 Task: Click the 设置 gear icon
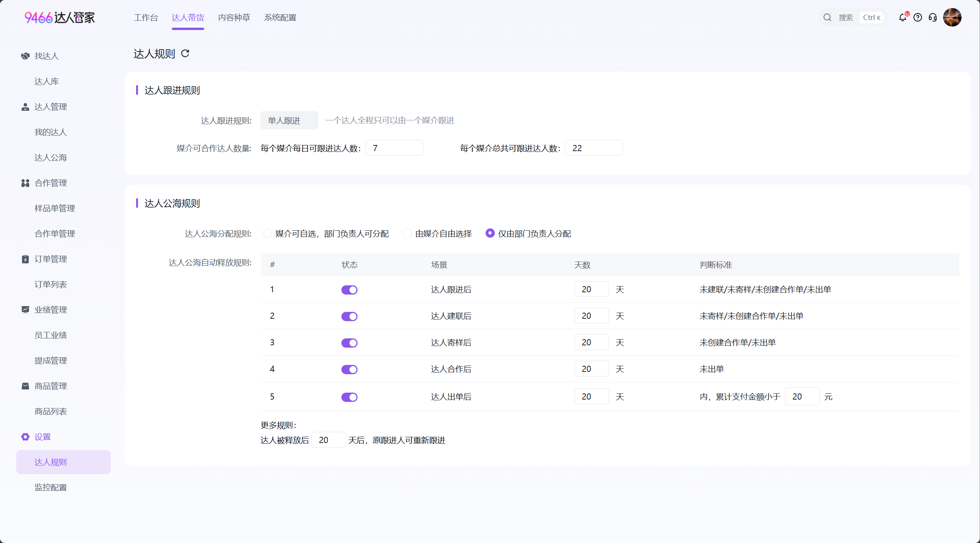25,437
